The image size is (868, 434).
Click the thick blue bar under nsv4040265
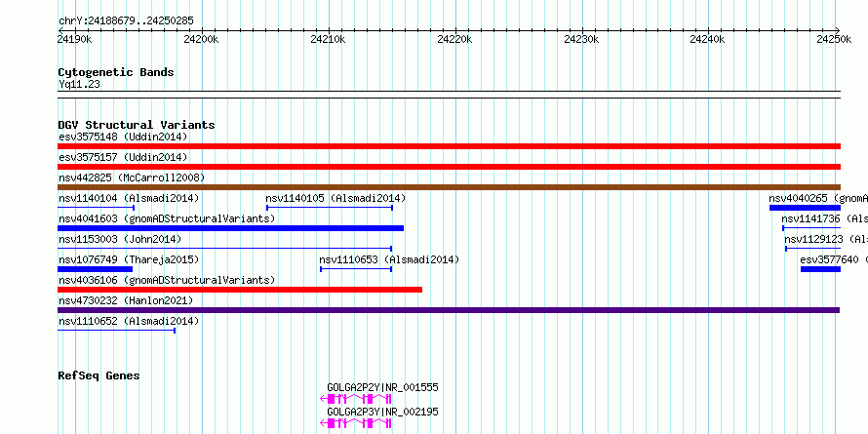(x=805, y=208)
